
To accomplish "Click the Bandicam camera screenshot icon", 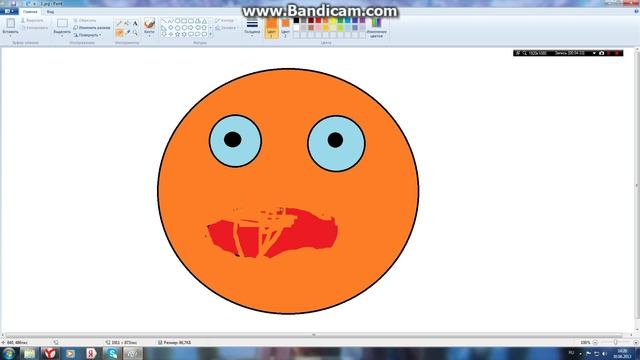I will (x=602, y=53).
